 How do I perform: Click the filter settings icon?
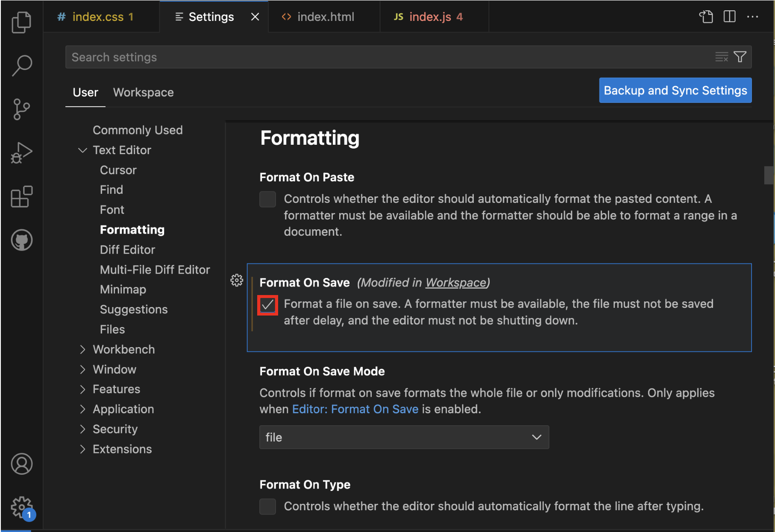point(739,57)
